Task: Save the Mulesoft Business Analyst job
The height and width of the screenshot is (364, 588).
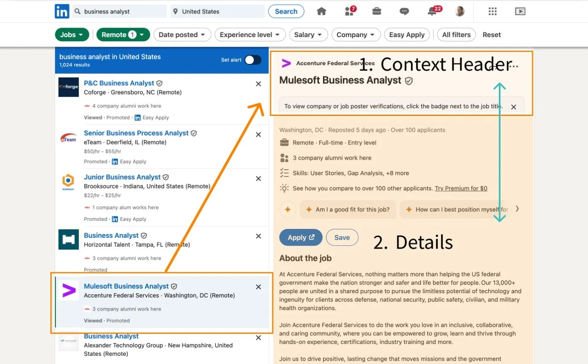Action: click(342, 237)
